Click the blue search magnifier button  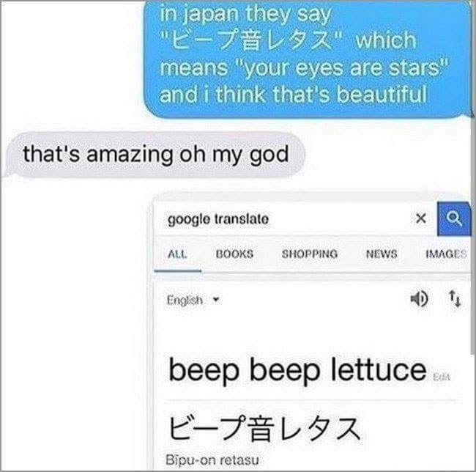point(454,218)
